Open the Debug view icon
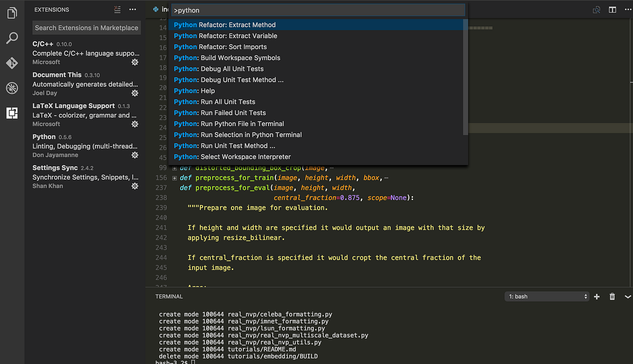The image size is (633, 364). pos(12,88)
